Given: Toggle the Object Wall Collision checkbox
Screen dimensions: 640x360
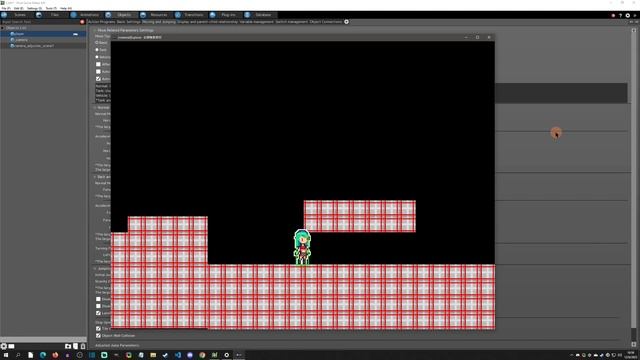Looking at the screenshot, I should pos(98,336).
